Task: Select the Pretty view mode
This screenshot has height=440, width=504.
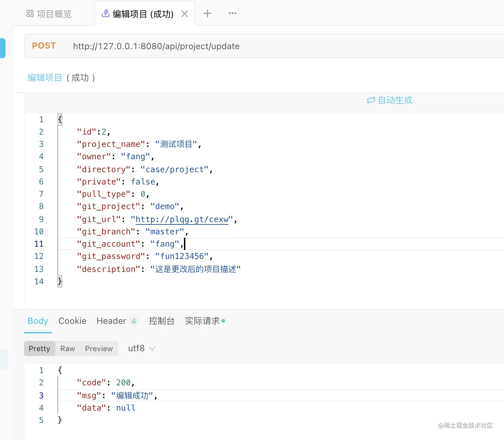Action: click(x=39, y=348)
